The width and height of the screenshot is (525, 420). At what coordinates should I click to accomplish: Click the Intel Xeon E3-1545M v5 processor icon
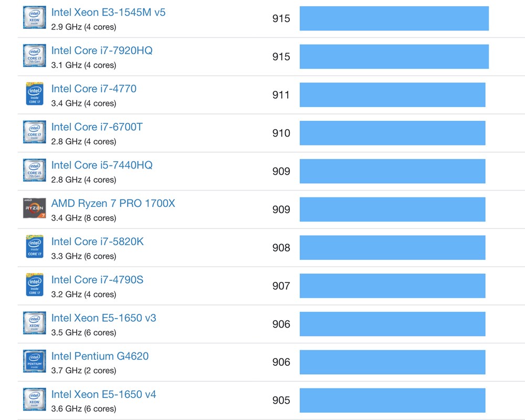(x=34, y=17)
